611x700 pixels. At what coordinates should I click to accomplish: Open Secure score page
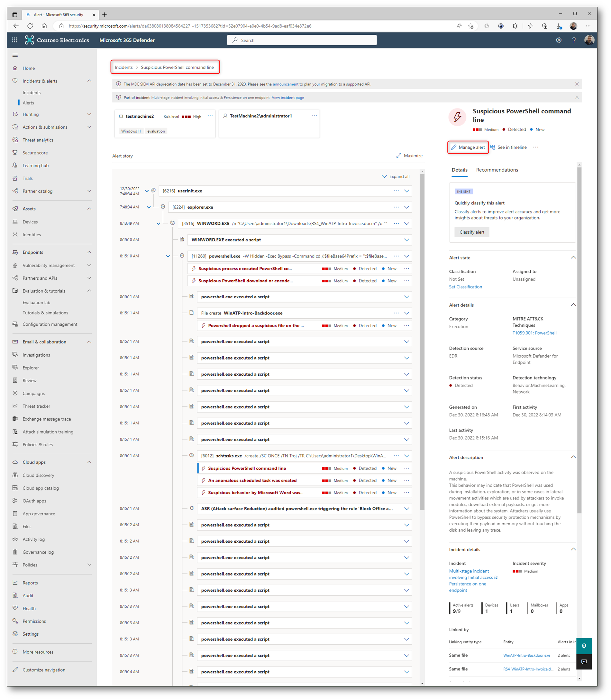(x=35, y=153)
